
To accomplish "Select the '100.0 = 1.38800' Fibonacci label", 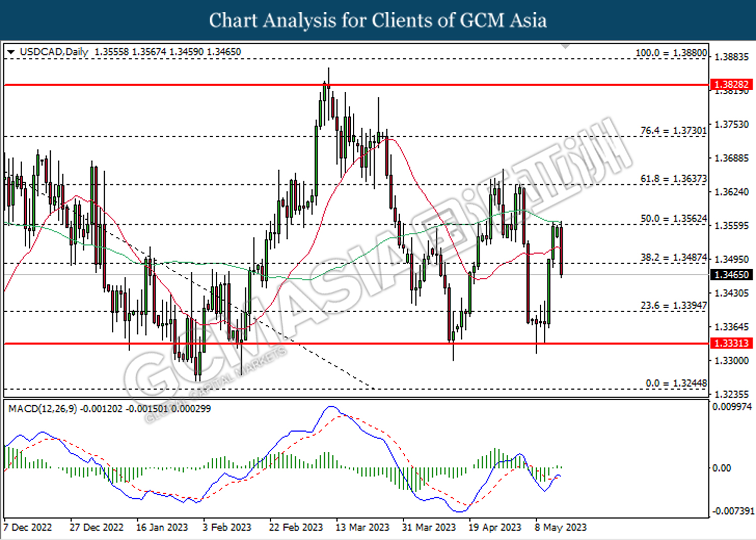I will (x=671, y=53).
